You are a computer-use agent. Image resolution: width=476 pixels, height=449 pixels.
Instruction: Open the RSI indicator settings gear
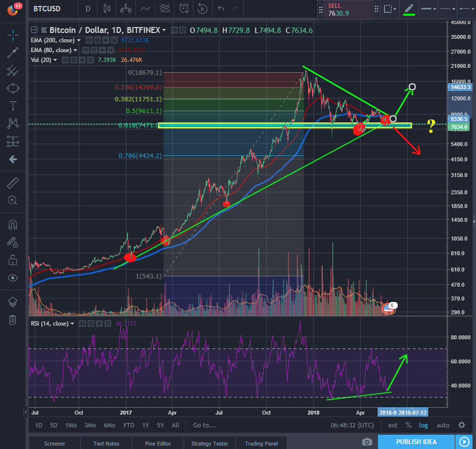(91, 324)
